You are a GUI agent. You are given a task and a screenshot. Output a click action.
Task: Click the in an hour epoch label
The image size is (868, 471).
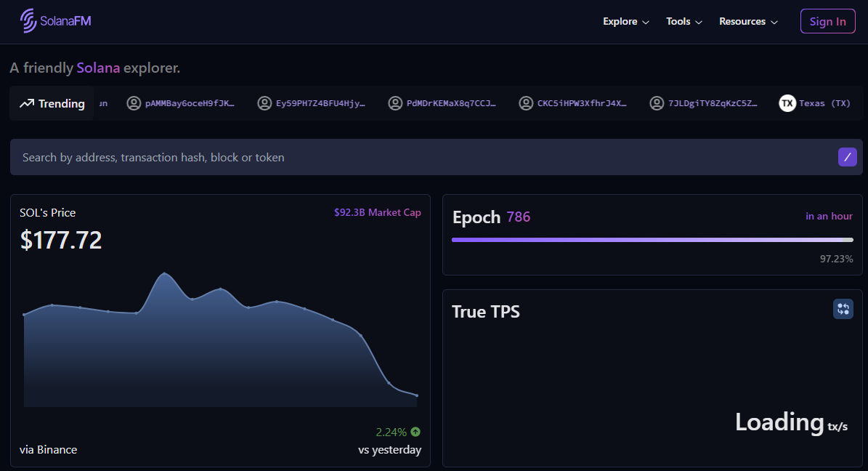pos(829,216)
